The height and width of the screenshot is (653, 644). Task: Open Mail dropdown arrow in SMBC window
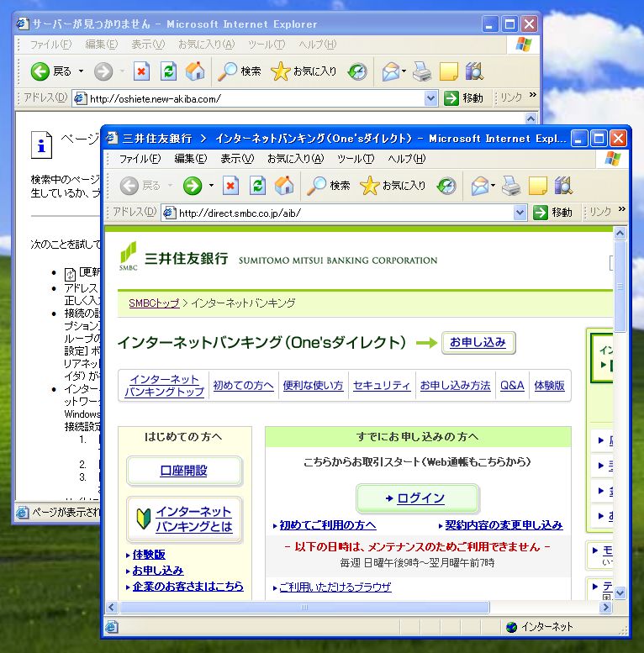coord(493,186)
